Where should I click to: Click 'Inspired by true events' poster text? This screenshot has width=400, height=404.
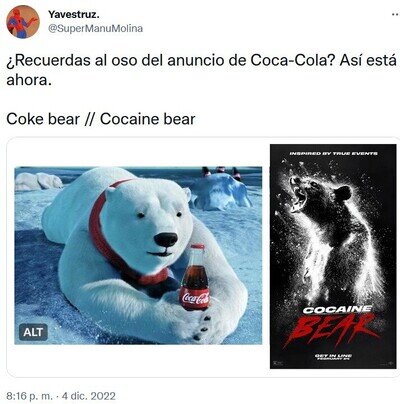click(333, 153)
